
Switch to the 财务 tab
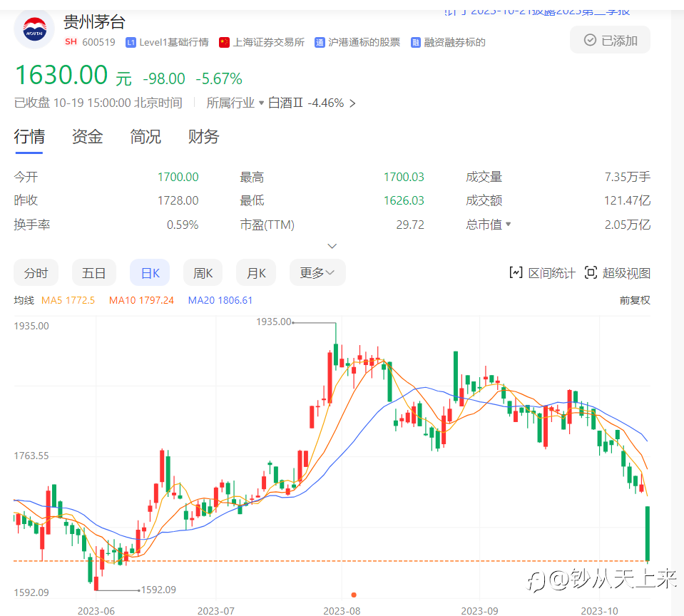[203, 137]
